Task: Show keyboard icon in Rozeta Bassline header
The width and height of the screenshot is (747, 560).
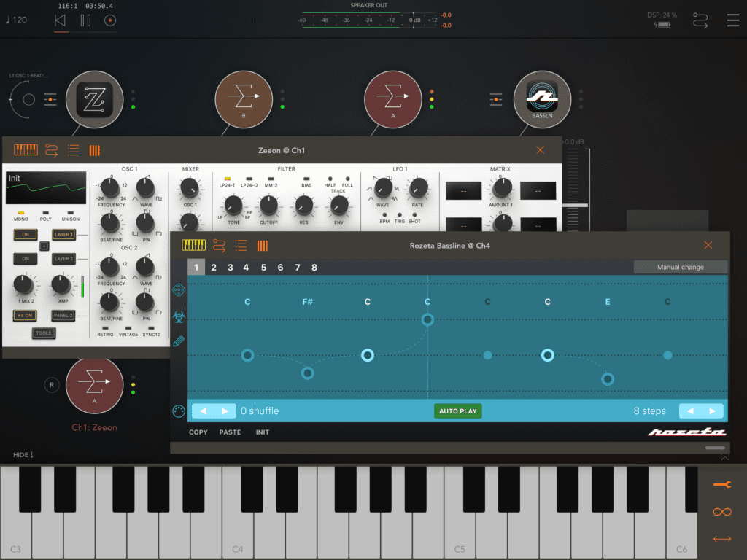Action: click(x=193, y=245)
